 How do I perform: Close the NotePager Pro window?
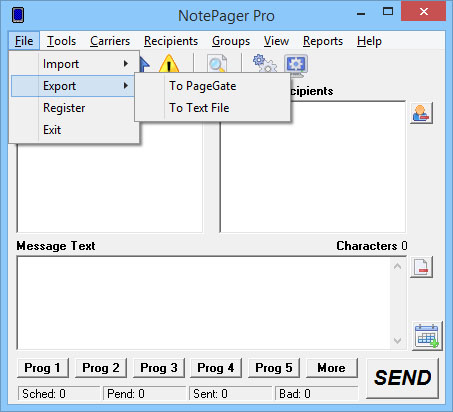424,12
